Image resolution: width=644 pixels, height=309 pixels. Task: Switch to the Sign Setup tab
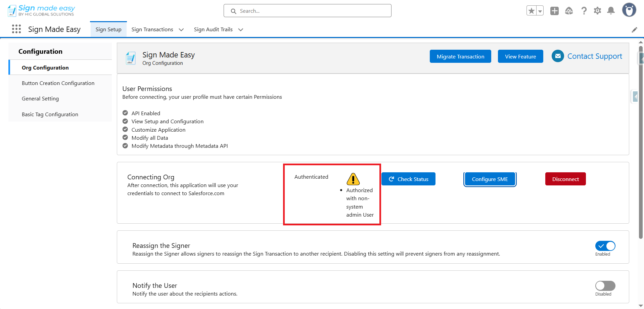(108, 30)
